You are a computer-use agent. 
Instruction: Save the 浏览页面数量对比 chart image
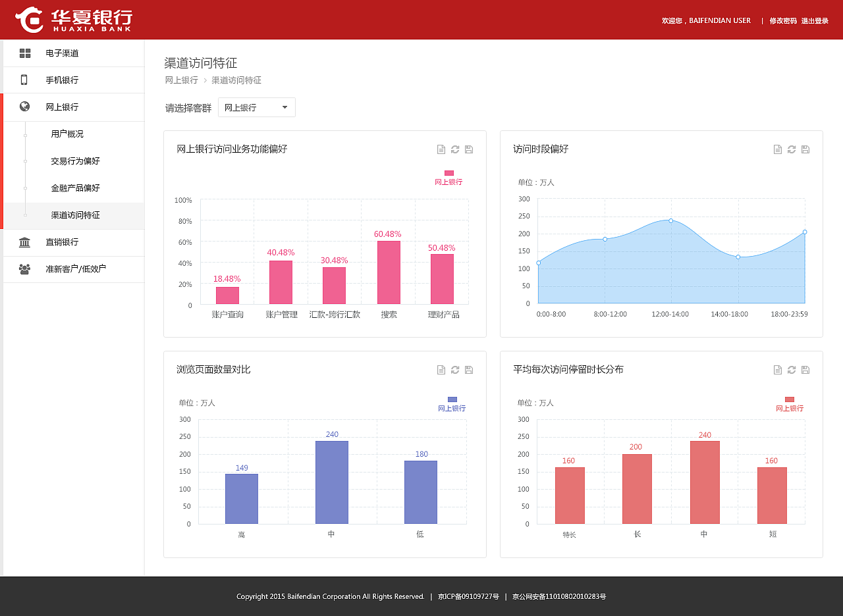469,370
